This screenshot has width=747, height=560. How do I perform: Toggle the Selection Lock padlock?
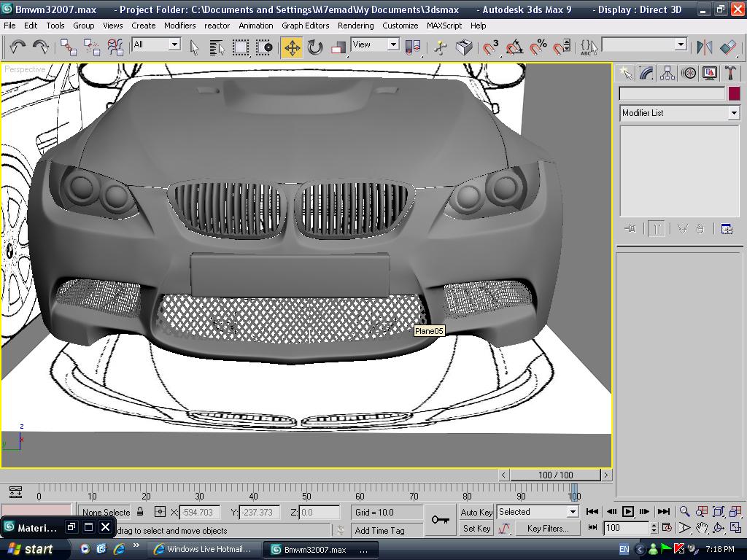pyautogui.click(x=140, y=512)
